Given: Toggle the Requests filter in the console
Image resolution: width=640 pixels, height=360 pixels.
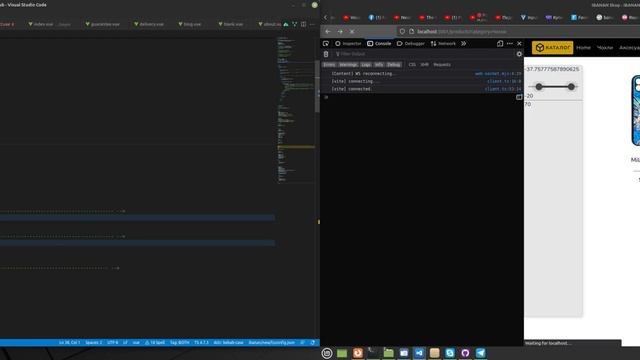Looking at the screenshot, I should [442, 64].
